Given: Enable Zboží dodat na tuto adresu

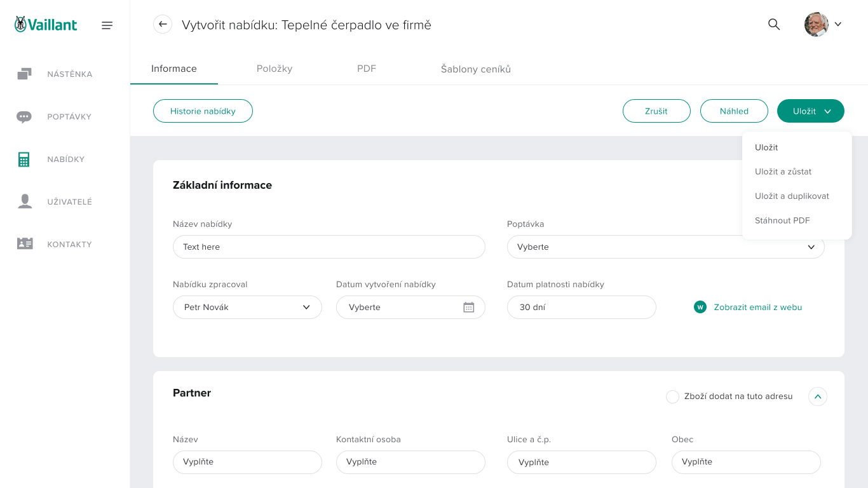Looking at the screenshot, I should [672, 396].
